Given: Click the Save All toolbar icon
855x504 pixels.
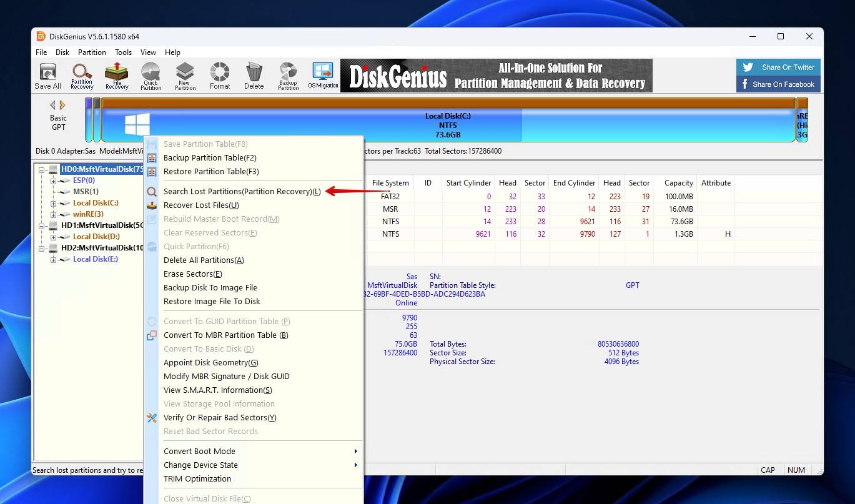Looking at the screenshot, I should pos(47,76).
